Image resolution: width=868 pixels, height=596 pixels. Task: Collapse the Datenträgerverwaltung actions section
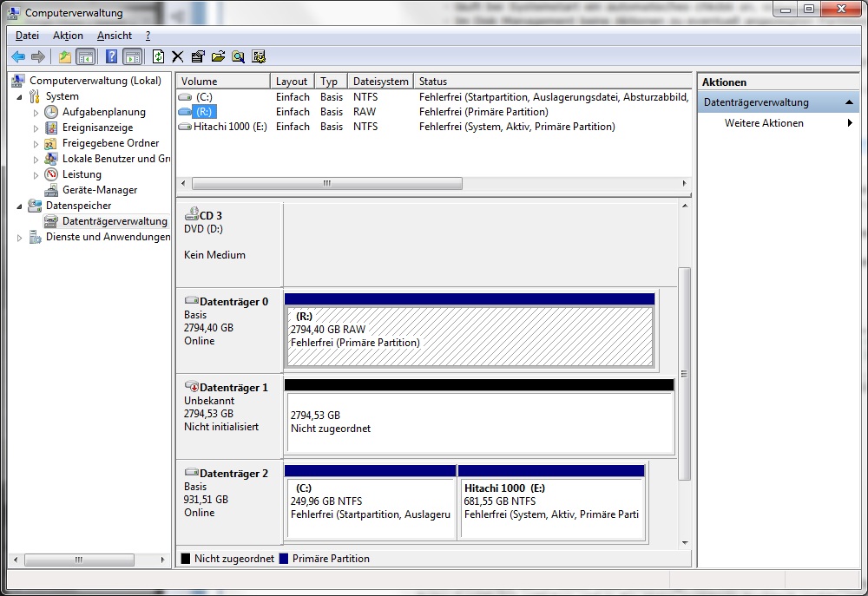click(849, 102)
